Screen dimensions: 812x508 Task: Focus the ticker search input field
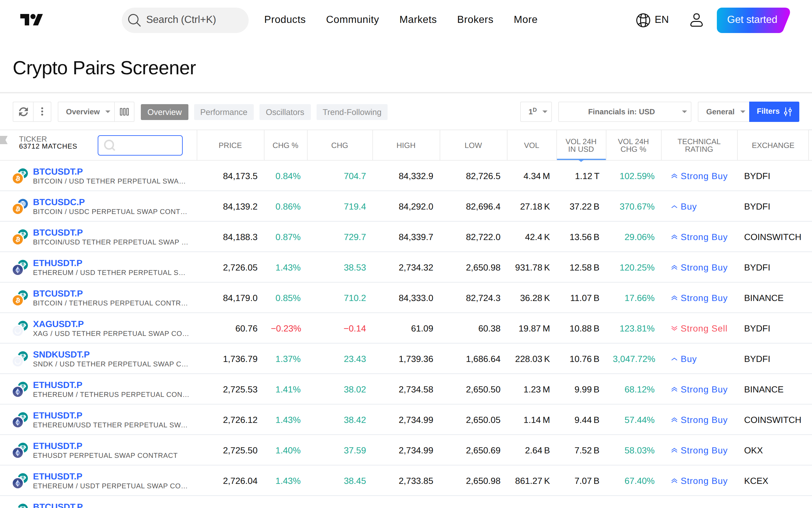point(140,145)
